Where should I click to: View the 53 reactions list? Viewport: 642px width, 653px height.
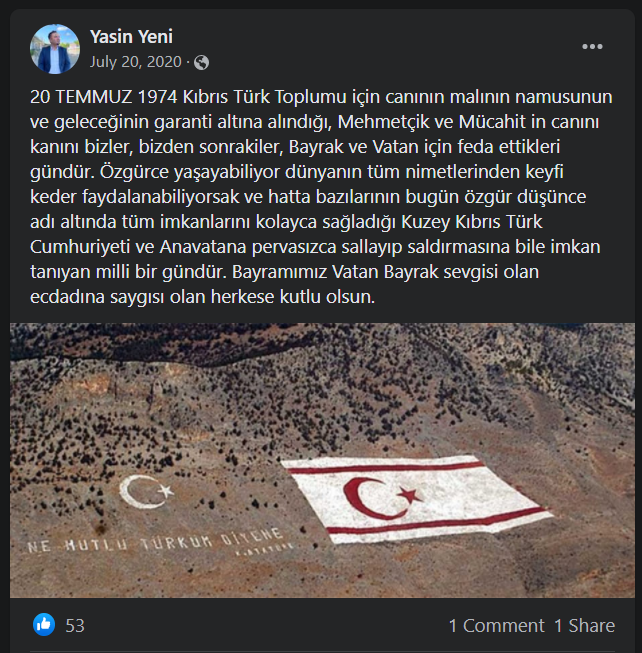[x=75, y=626]
